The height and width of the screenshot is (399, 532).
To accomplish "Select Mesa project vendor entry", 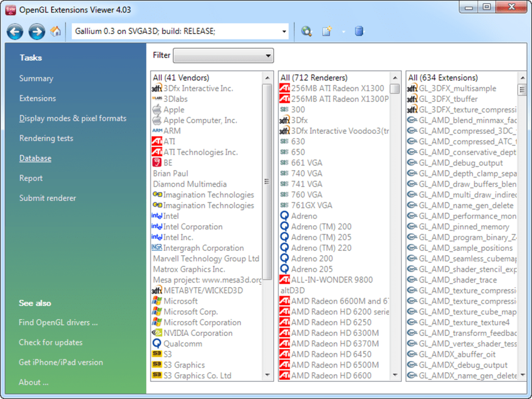I will 207,280.
